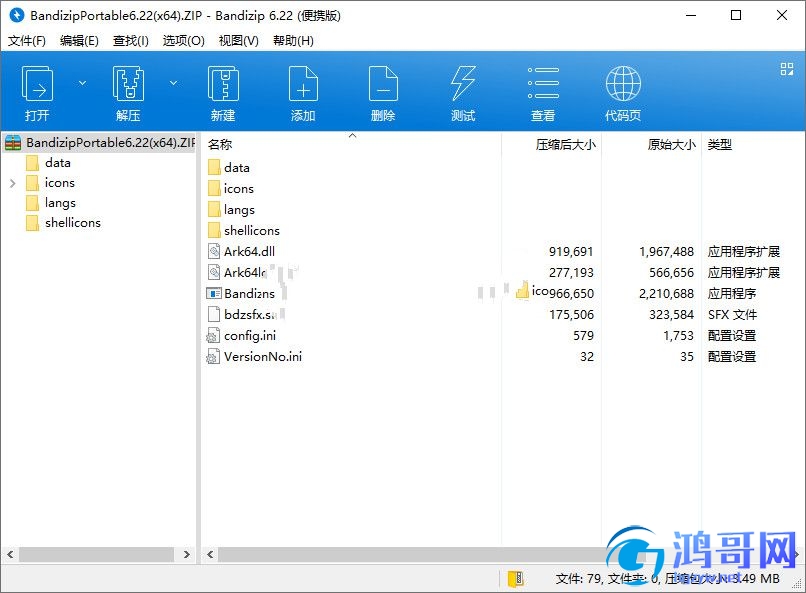The width and height of the screenshot is (806, 593).
Task: Click the tree pane right scroll arrow
Action: click(x=187, y=554)
